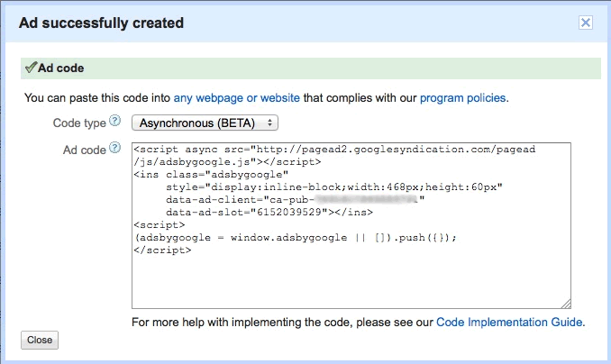The height and width of the screenshot is (364, 611).
Task: Expand the Asynchronous (BETA) code type dropdown
Action: (x=205, y=122)
